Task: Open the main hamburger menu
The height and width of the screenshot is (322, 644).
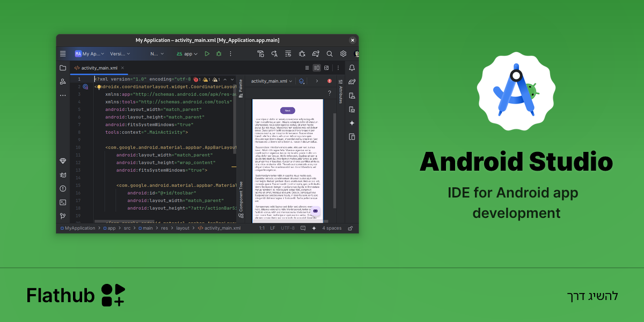Action: (x=63, y=54)
